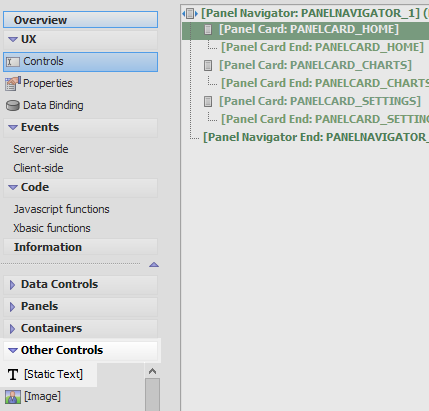Expand the Containers toolbox section

pos(12,329)
